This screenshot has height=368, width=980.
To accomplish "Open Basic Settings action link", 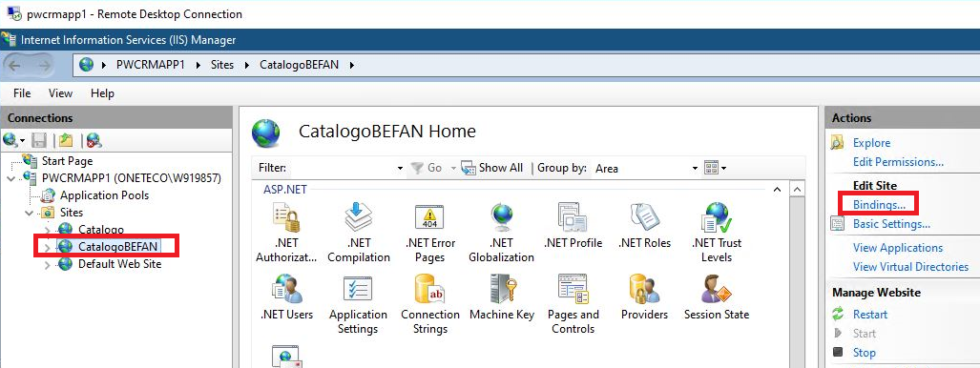I will (891, 224).
